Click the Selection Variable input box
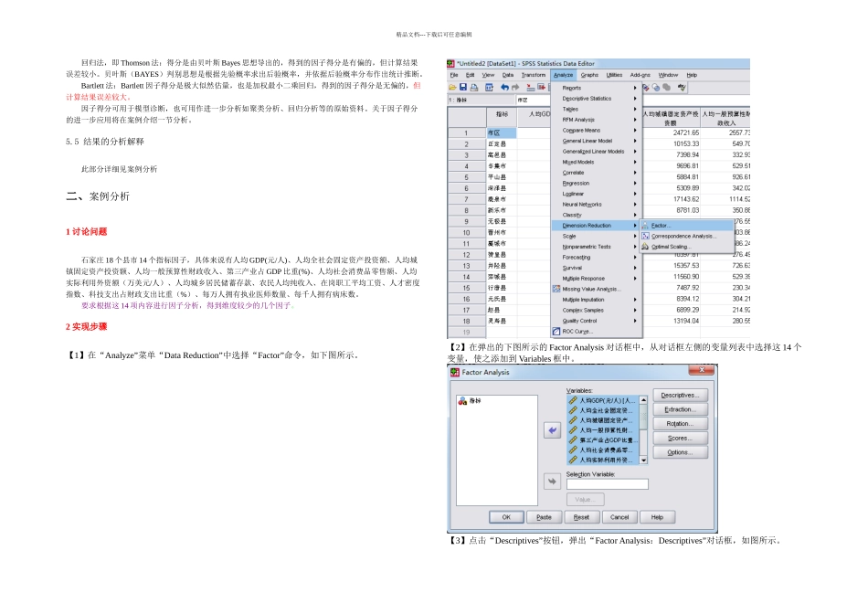 (x=607, y=484)
